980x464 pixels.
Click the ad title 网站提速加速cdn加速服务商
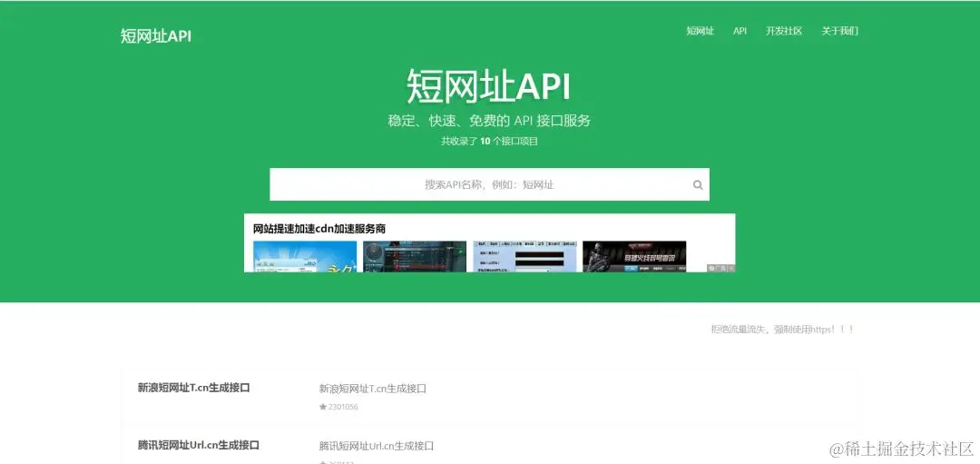click(319, 229)
